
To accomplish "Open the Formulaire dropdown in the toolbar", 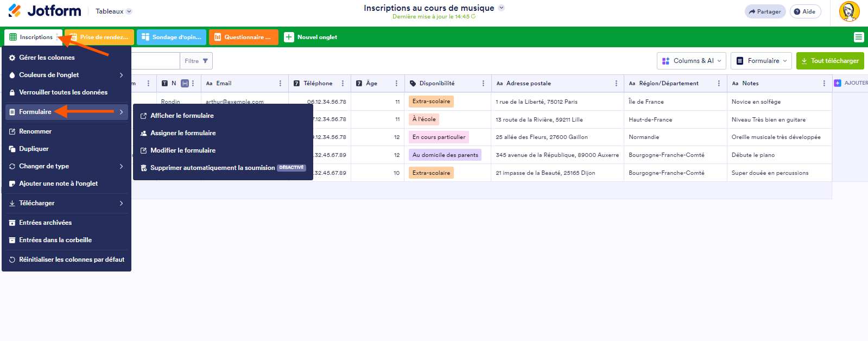I will tap(761, 61).
